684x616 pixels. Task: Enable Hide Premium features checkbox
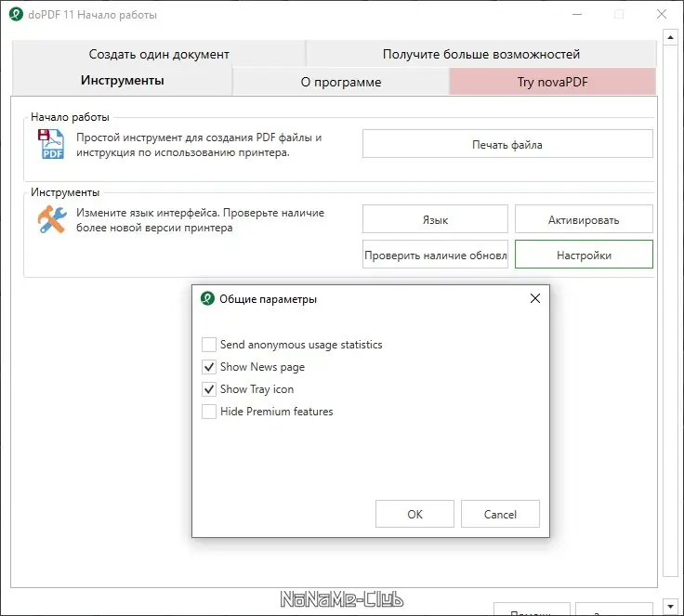point(209,412)
